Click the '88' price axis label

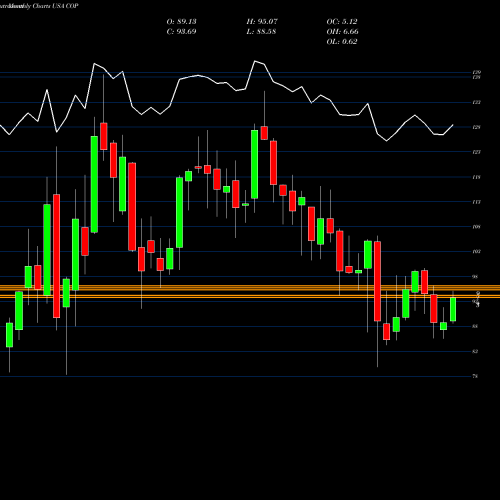476,326
